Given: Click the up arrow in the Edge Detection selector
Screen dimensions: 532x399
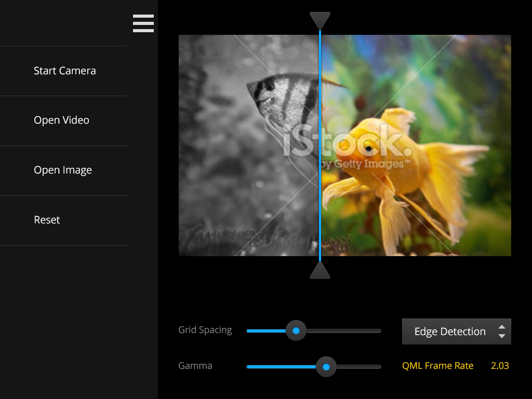Looking at the screenshot, I should point(501,327).
